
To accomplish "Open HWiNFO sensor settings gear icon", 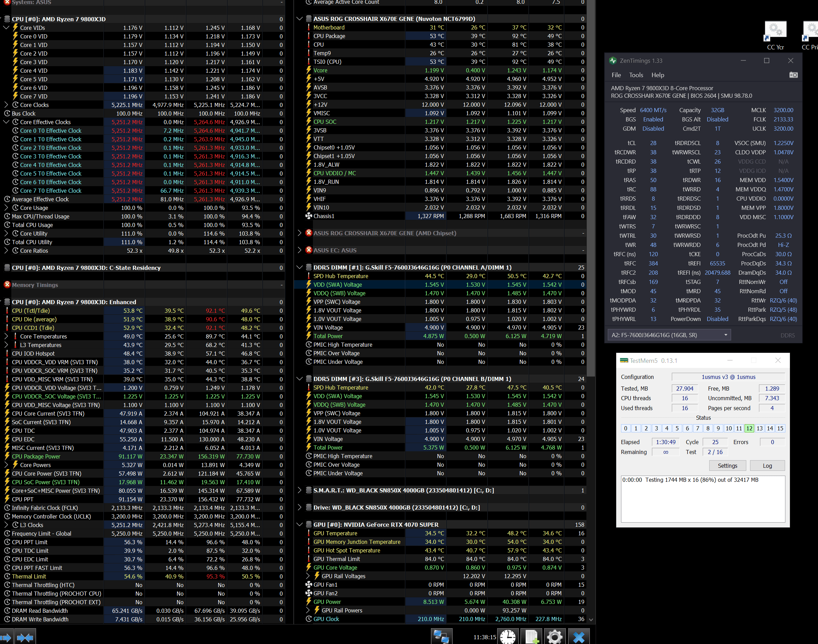I will [x=554, y=637].
